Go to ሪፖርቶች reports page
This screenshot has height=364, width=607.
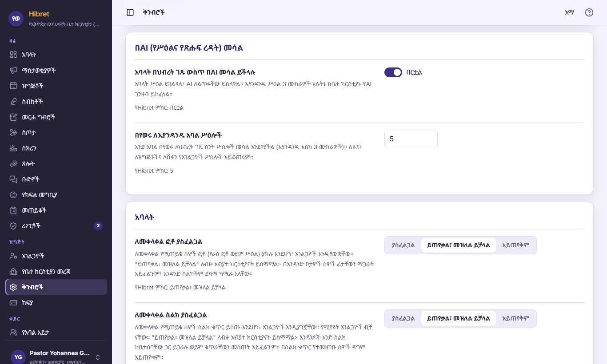click(x=56, y=226)
